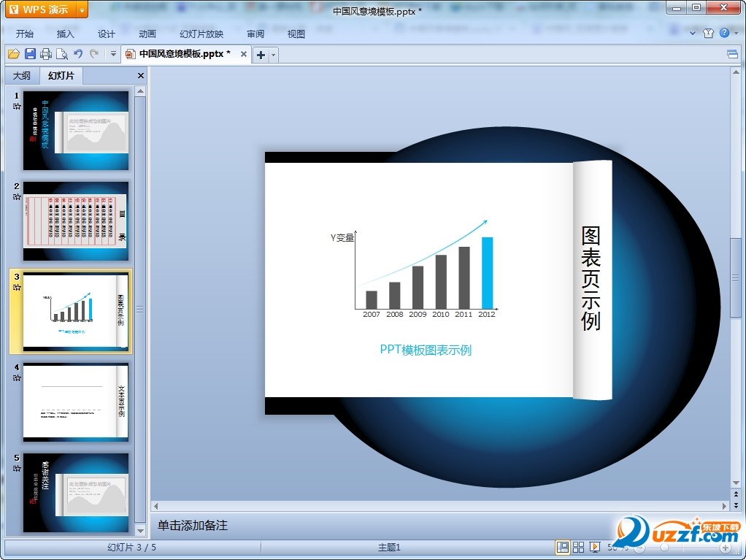
Task: Open the 视图 ribbon tab
Action: (296, 34)
